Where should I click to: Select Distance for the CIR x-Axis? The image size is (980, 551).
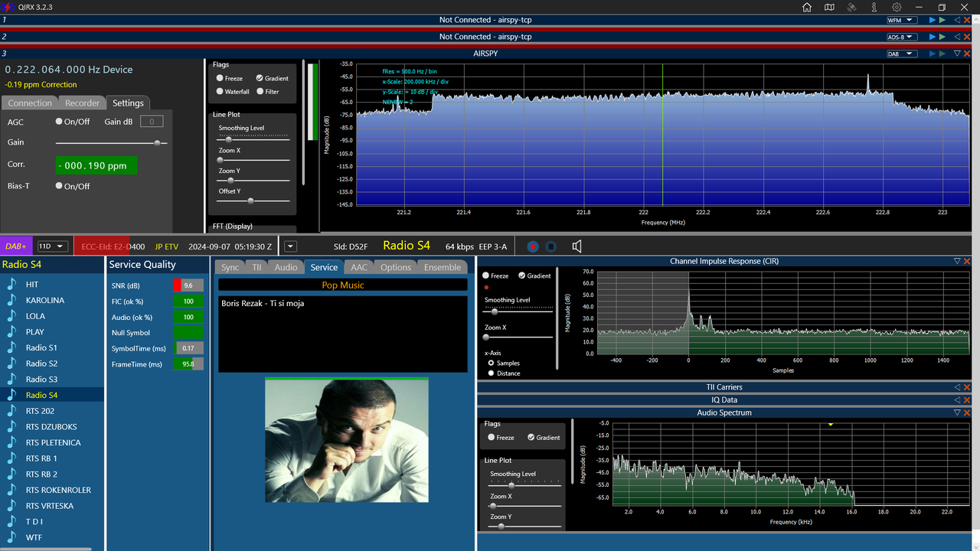tap(491, 373)
